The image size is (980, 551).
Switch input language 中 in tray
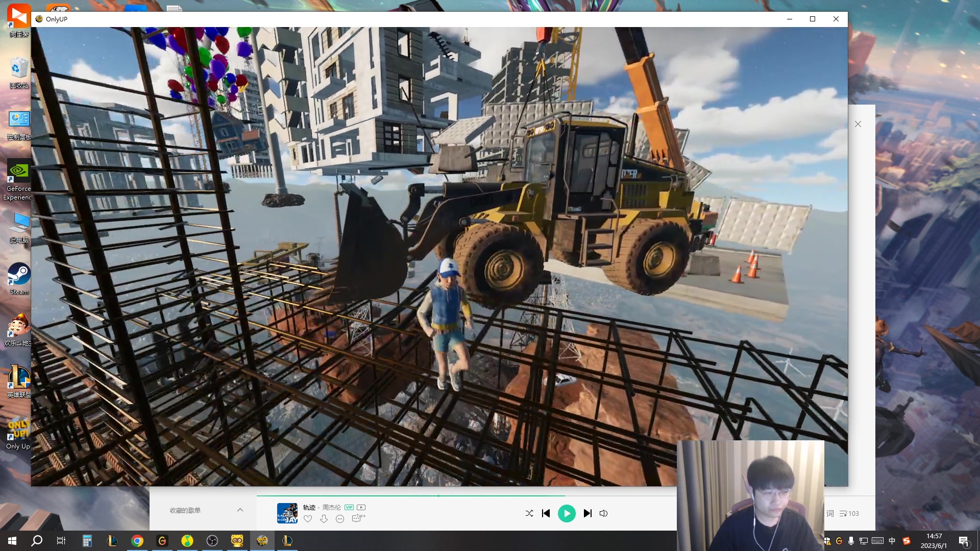(892, 541)
